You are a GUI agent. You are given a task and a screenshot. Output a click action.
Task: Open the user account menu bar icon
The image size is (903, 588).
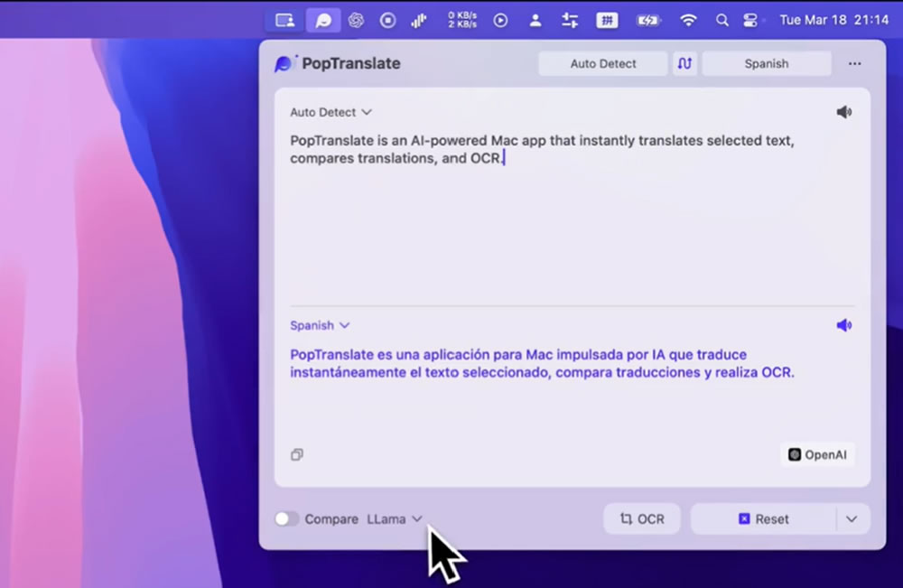(535, 21)
